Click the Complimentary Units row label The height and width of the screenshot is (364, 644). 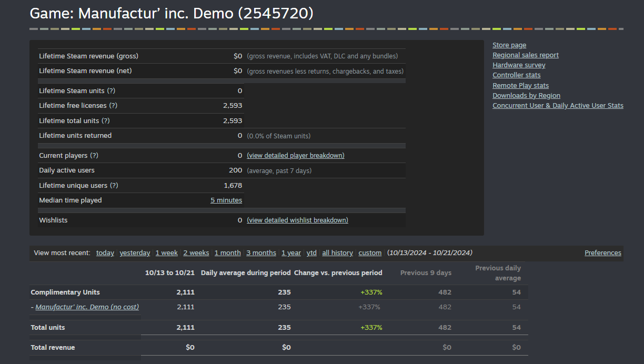pos(65,292)
